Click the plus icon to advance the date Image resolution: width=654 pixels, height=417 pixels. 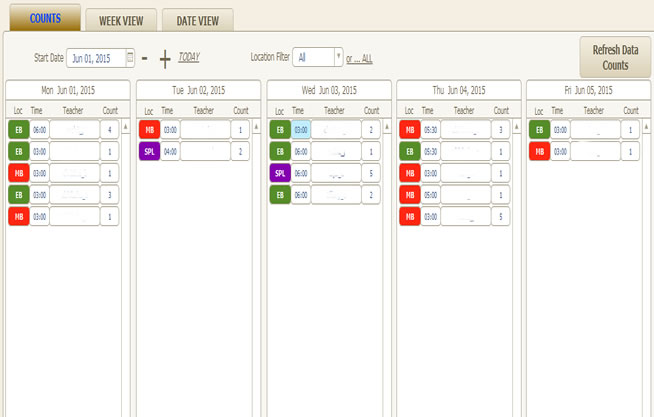coord(165,59)
